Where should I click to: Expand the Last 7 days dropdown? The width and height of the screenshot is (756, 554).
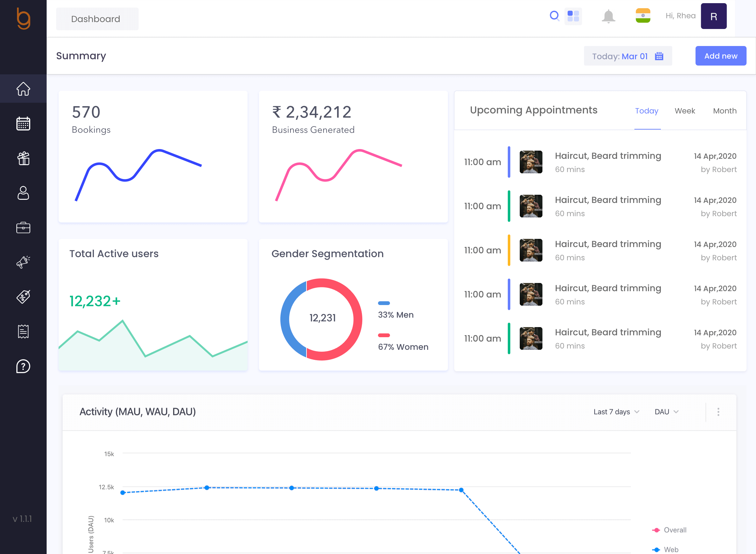pos(616,412)
